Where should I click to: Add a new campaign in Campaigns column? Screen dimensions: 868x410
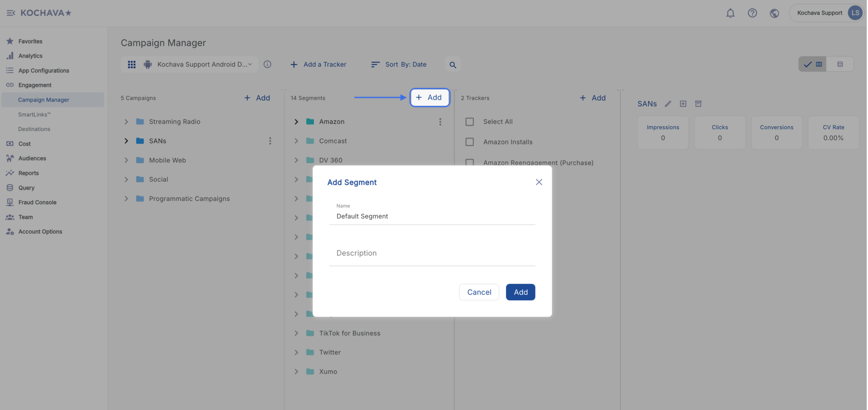[x=257, y=98]
